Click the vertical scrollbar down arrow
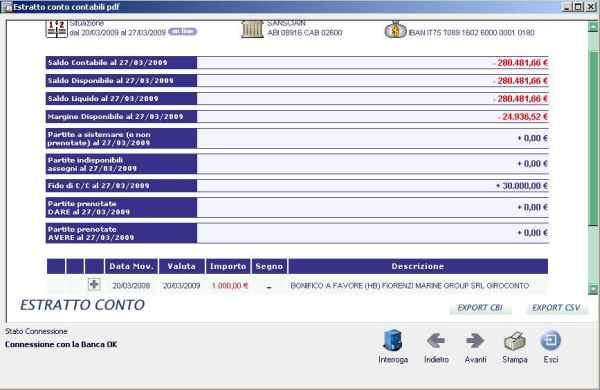 point(593,289)
